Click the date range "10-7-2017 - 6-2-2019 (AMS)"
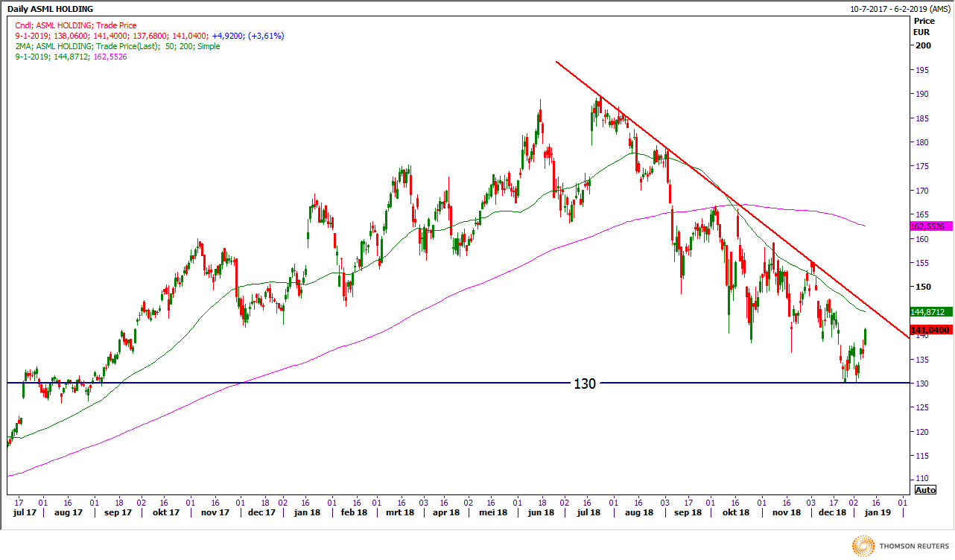 pyautogui.click(x=900, y=9)
